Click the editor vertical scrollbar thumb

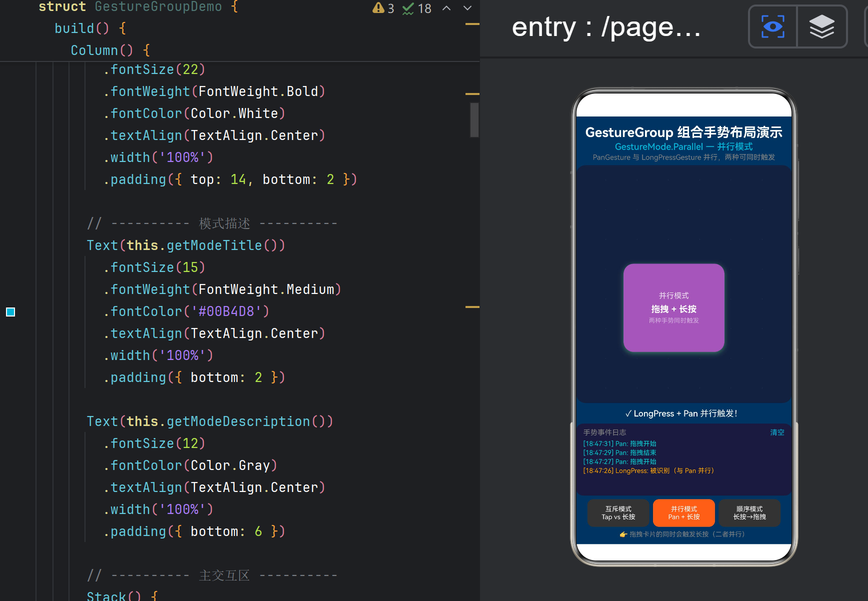click(x=474, y=119)
